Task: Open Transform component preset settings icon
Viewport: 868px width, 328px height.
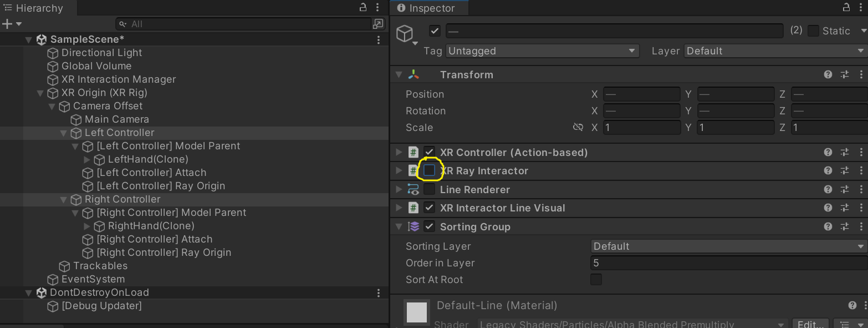Action: (x=845, y=74)
